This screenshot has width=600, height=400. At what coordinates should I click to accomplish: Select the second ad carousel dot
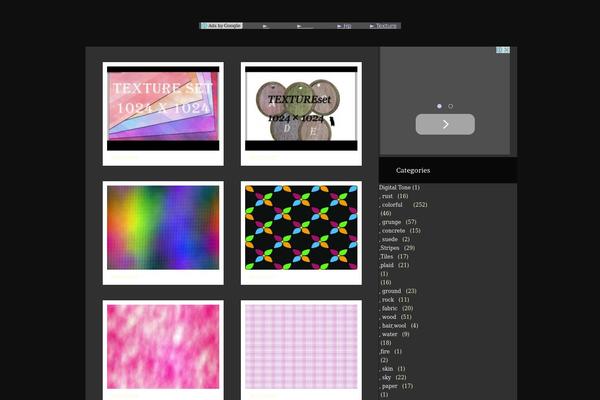coord(450,106)
